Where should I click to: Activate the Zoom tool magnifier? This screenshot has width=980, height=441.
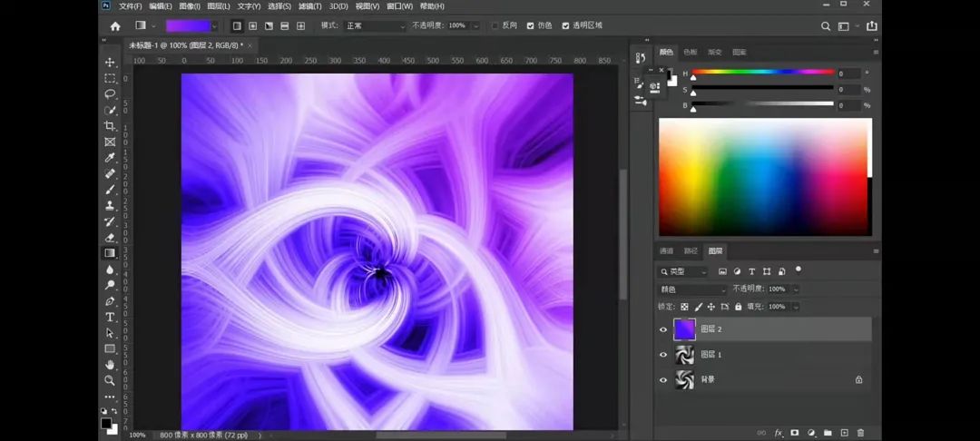click(x=110, y=380)
